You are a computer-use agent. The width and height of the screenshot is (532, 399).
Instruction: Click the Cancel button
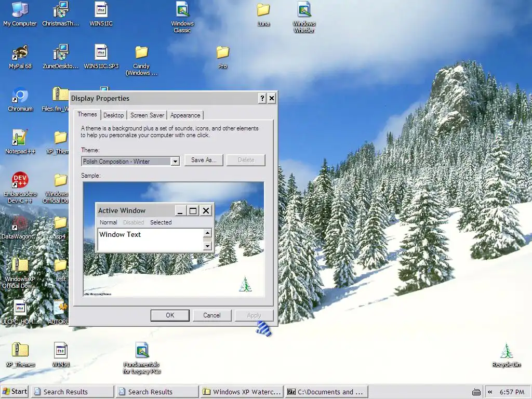coord(212,315)
